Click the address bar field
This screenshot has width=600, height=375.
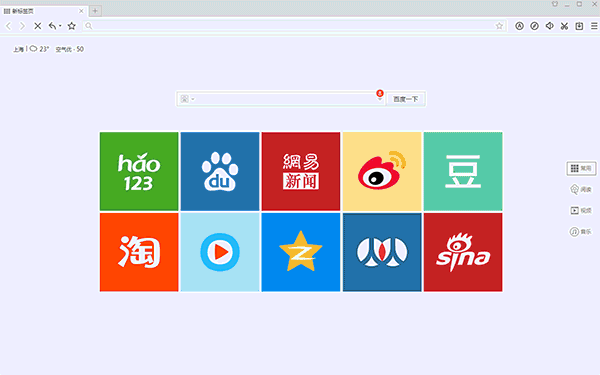(294, 26)
